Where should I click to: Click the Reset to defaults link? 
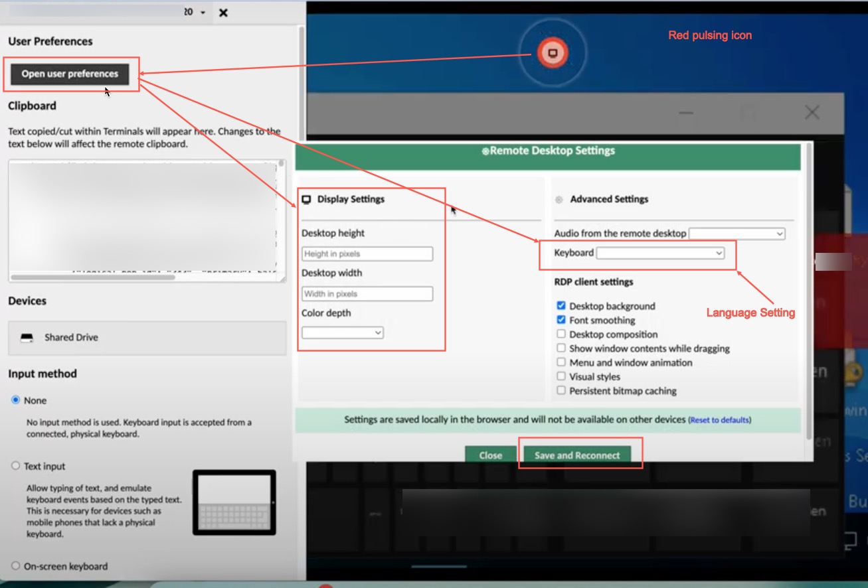click(x=720, y=420)
